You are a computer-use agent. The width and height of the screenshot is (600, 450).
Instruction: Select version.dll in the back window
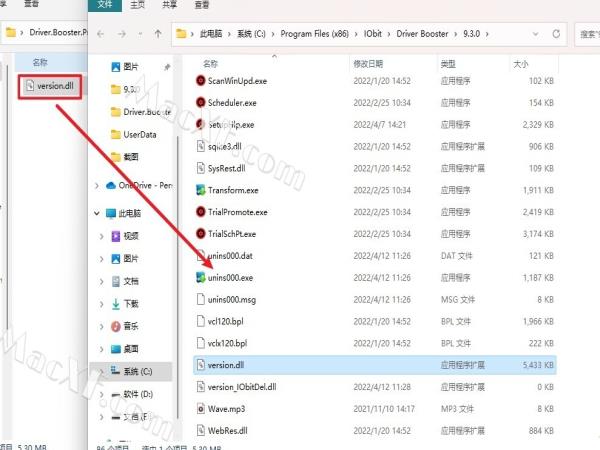[x=50, y=86]
